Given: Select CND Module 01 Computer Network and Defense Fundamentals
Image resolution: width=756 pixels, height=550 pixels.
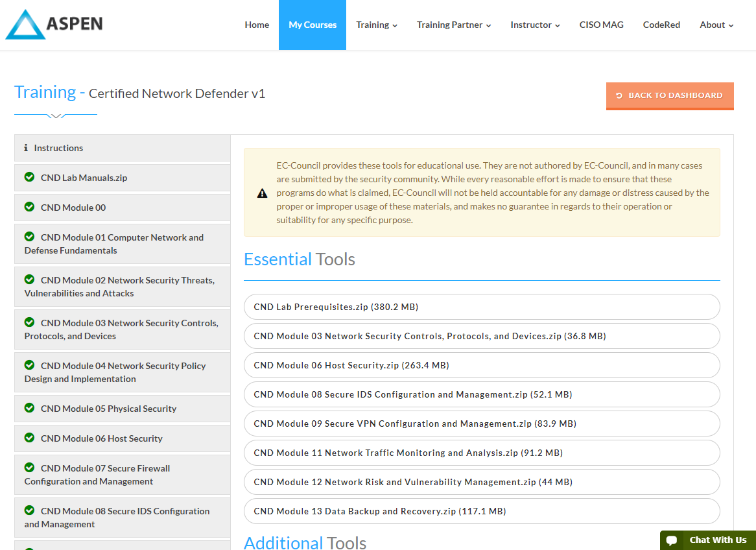Looking at the screenshot, I should (x=123, y=244).
